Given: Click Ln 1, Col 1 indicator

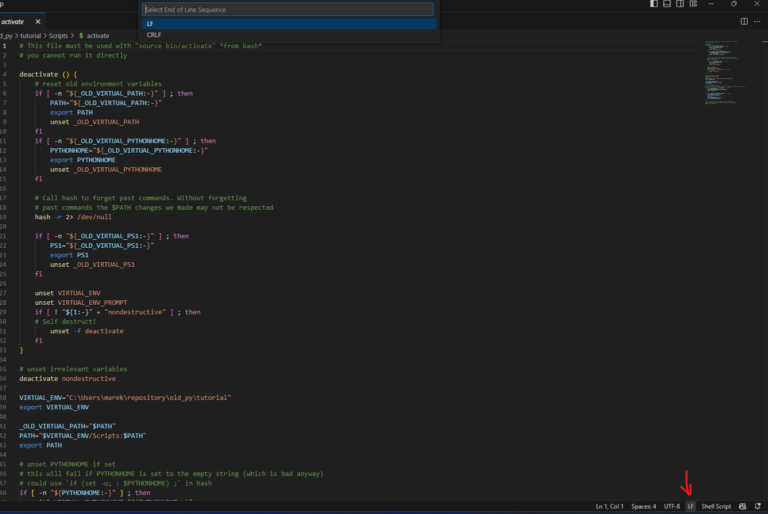Looking at the screenshot, I should point(608,507).
